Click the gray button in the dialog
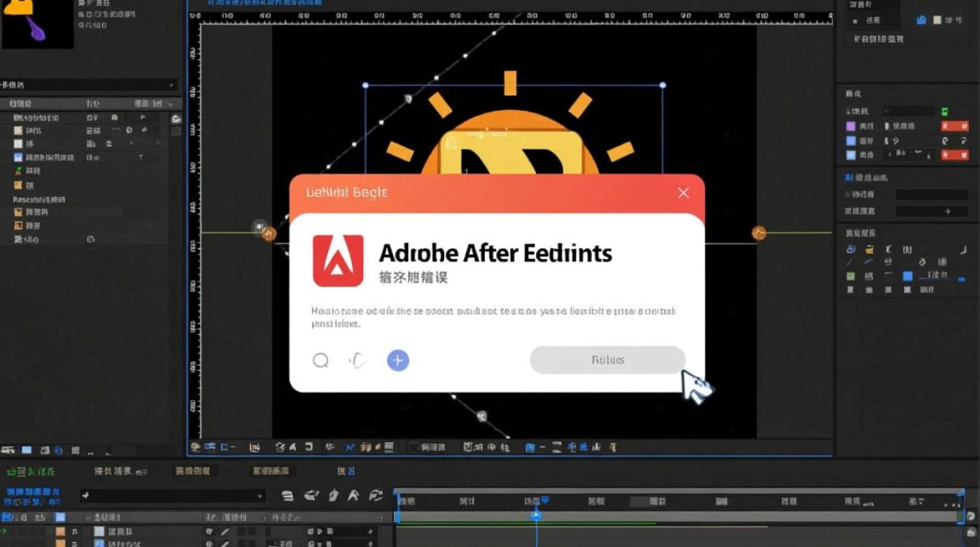The width and height of the screenshot is (980, 547). pos(607,360)
